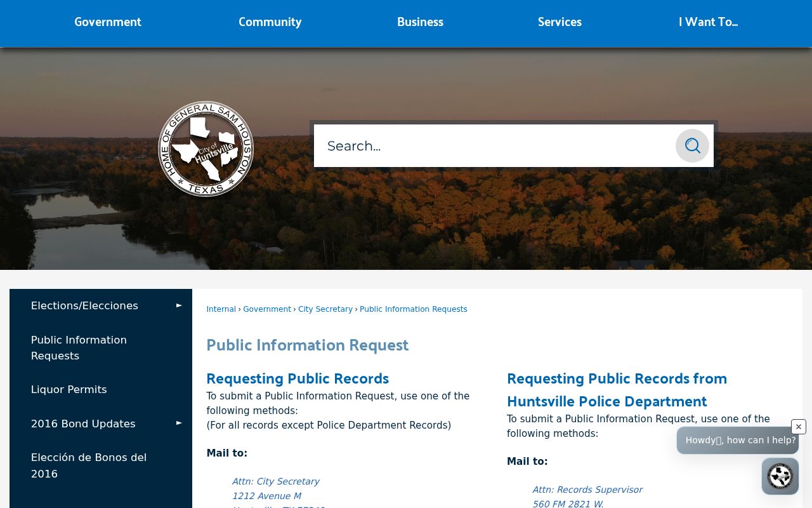
Task: Open Liquor Permits sidebar link
Action: [69, 389]
